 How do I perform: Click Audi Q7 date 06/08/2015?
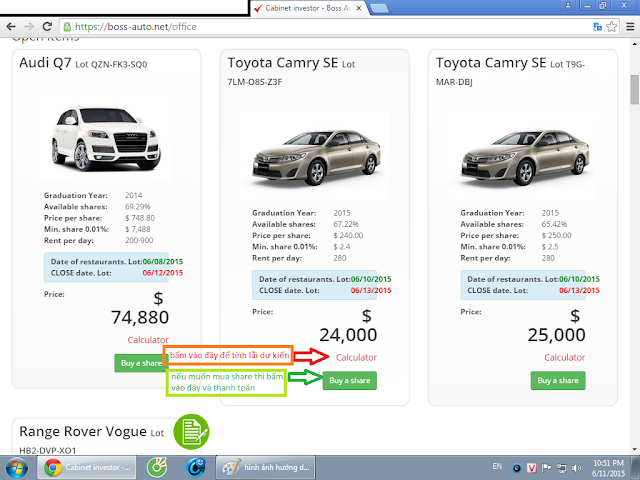point(162,262)
